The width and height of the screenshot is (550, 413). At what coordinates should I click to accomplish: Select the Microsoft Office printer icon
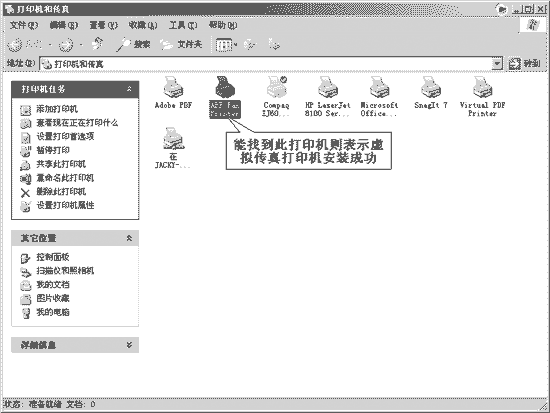[x=379, y=87]
